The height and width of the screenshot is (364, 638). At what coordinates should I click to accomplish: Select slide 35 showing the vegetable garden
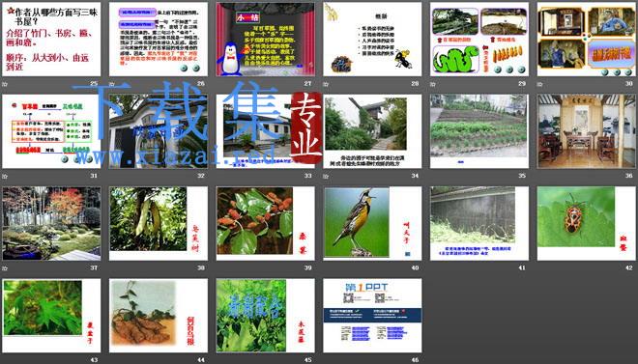pyautogui.click(x=479, y=131)
